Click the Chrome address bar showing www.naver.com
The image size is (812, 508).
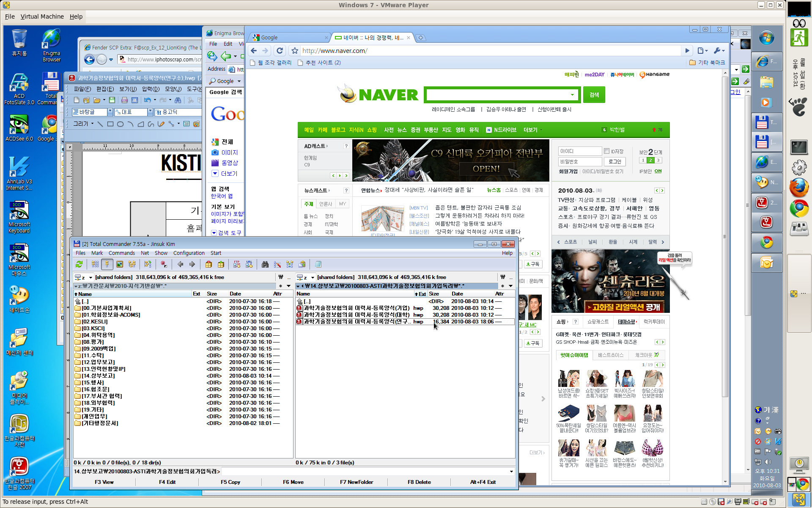pyautogui.click(x=491, y=51)
